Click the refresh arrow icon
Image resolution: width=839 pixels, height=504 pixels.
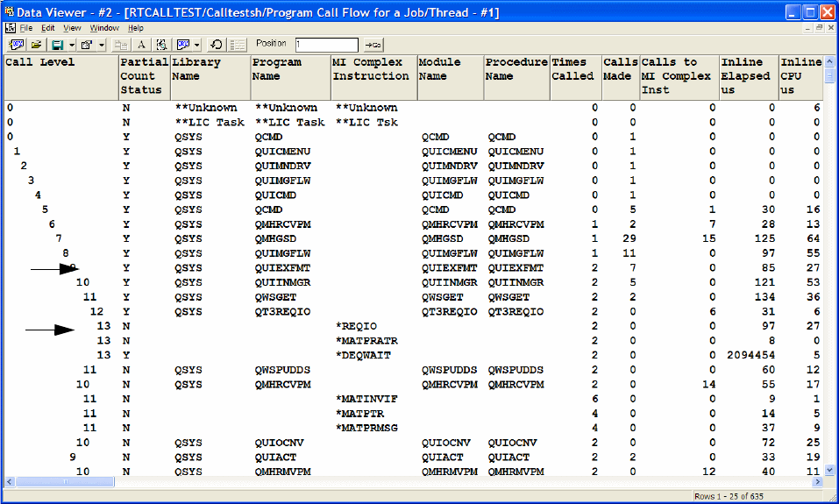[x=217, y=45]
